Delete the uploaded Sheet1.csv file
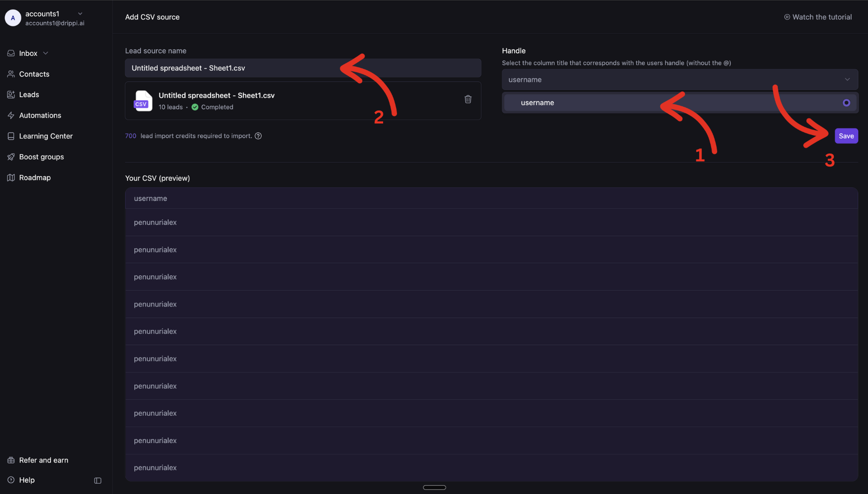Image resolution: width=868 pixels, height=494 pixels. tap(468, 99)
